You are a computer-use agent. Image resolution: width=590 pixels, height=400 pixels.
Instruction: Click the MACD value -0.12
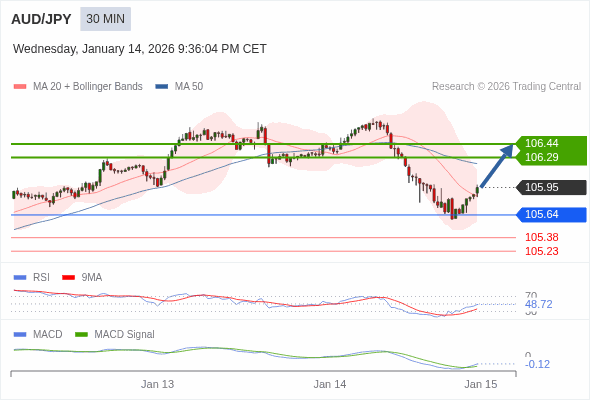coord(537,364)
